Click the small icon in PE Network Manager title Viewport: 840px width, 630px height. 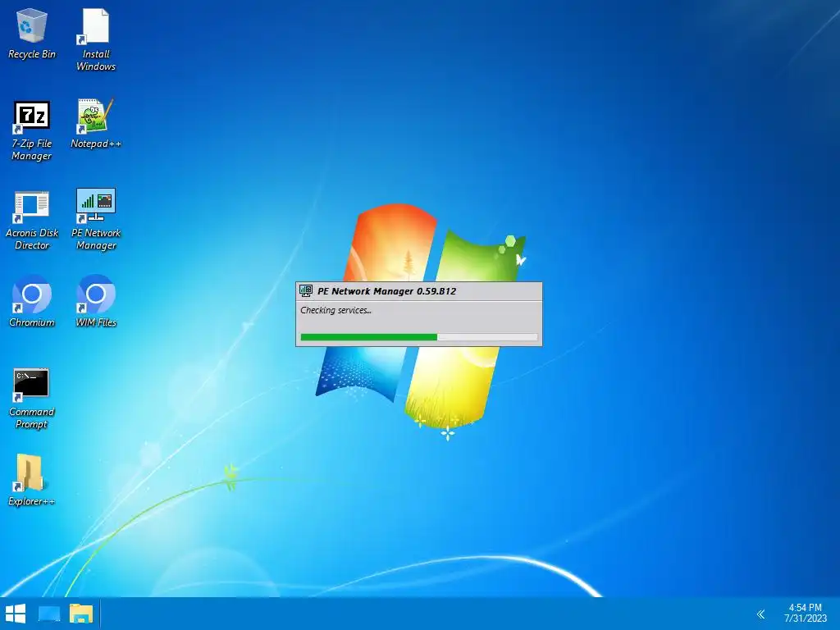tap(306, 291)
